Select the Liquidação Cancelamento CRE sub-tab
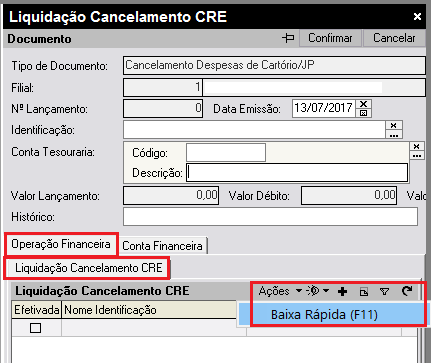The width and height of the screenshot is (431, 363). pyautogui.click(x=88, y=268)
